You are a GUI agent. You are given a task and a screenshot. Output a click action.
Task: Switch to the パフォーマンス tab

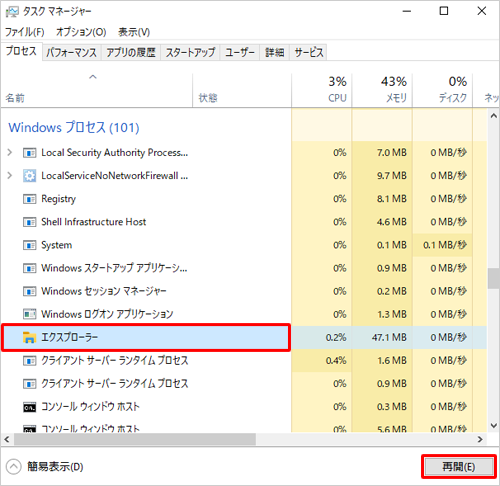(x=71, y=52)
